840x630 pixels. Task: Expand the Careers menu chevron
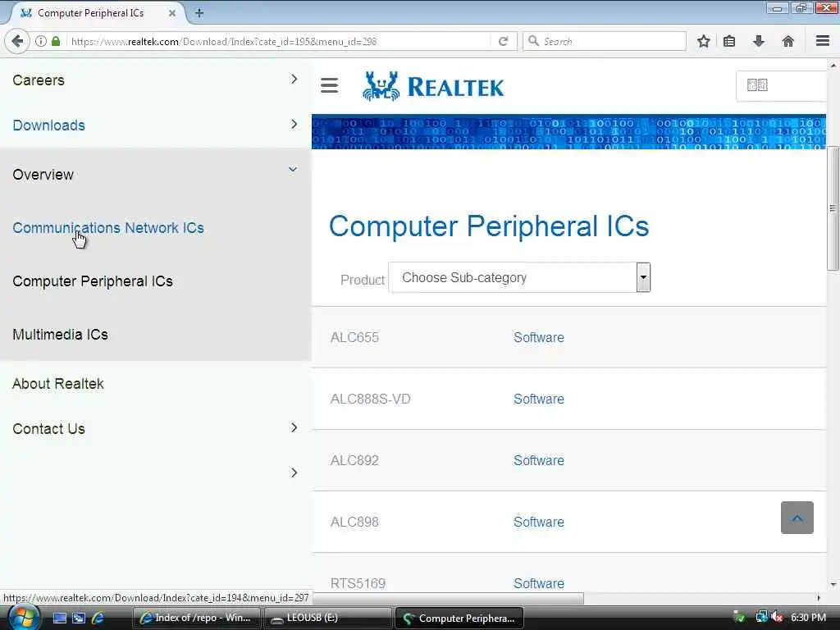tap(294, 80)
